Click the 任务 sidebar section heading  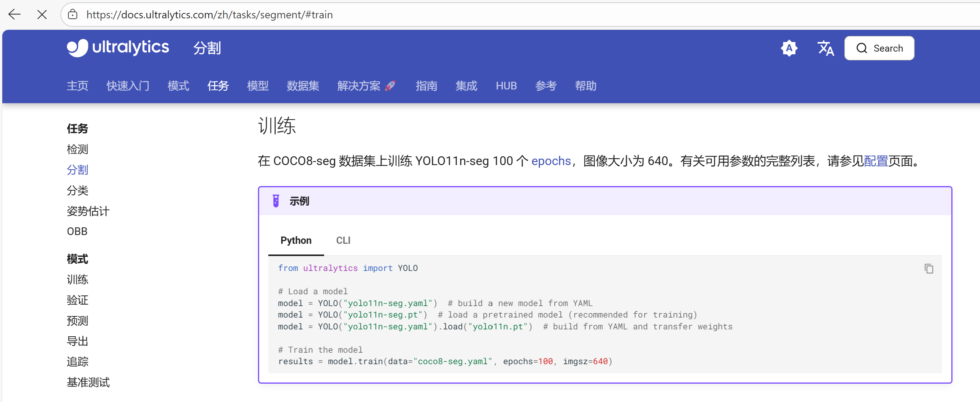click(x=78, y=128)
